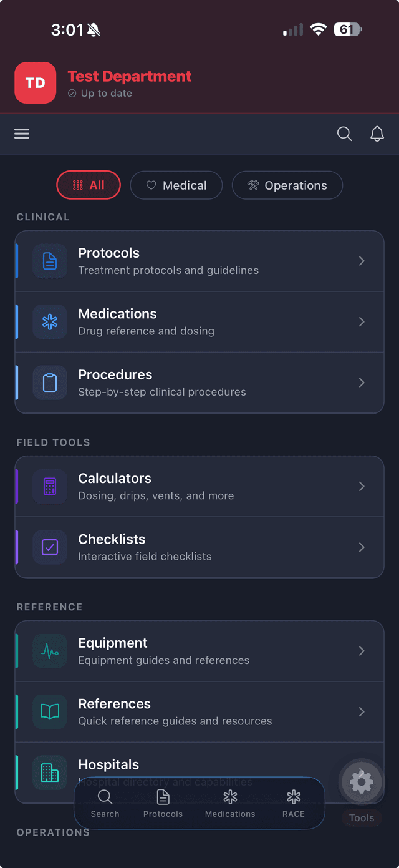Select the Calculators icon
The width and height of the screenshot is (399, 868).
coord(49,486)
